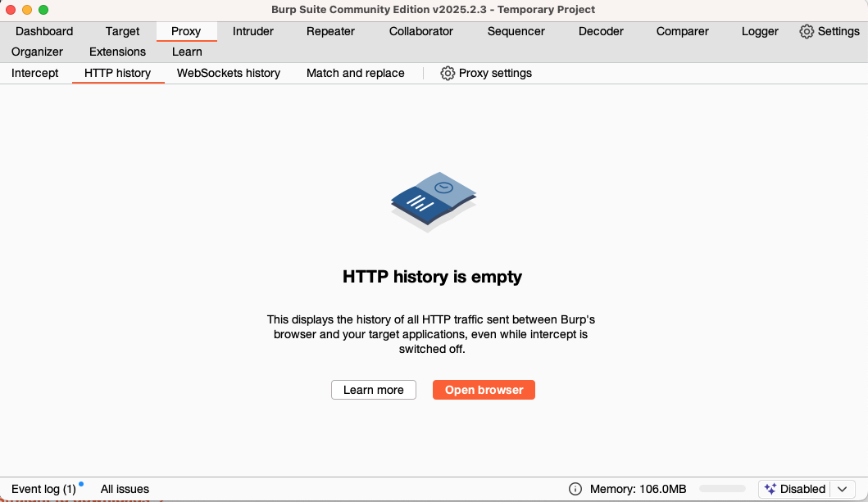
Task: Open the Repeater tab
Action: click(x=330, y=31)
